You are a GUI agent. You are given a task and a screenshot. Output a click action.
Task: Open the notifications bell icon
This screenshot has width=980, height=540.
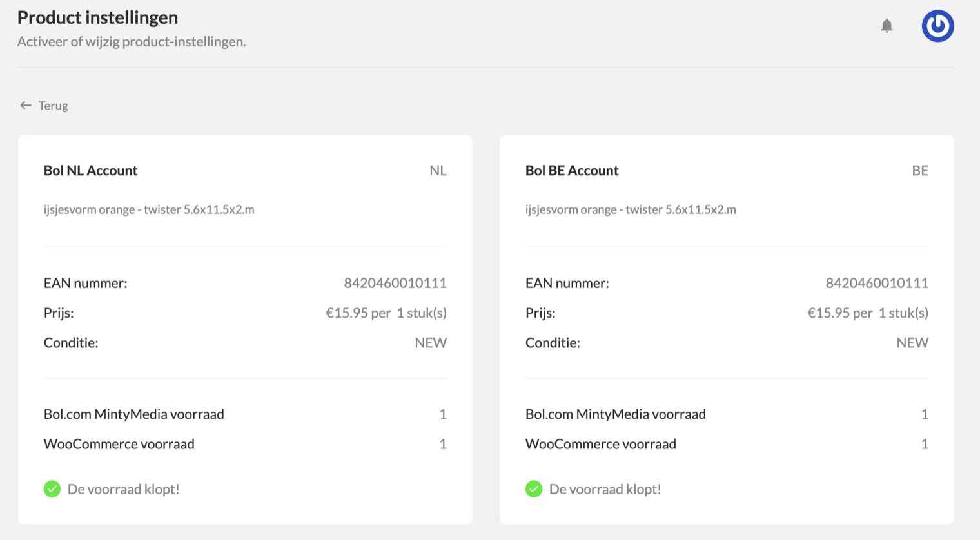[x=887, y=25]
